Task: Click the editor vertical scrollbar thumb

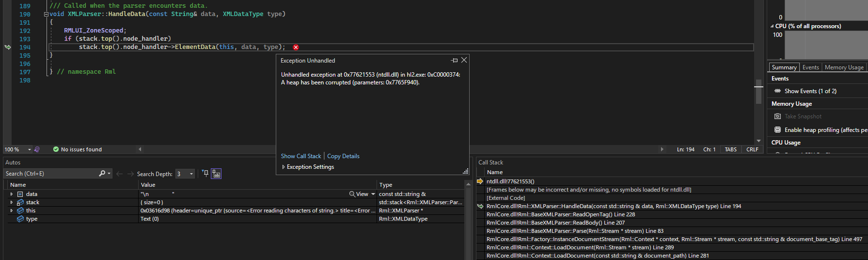Action: point(759,91)
